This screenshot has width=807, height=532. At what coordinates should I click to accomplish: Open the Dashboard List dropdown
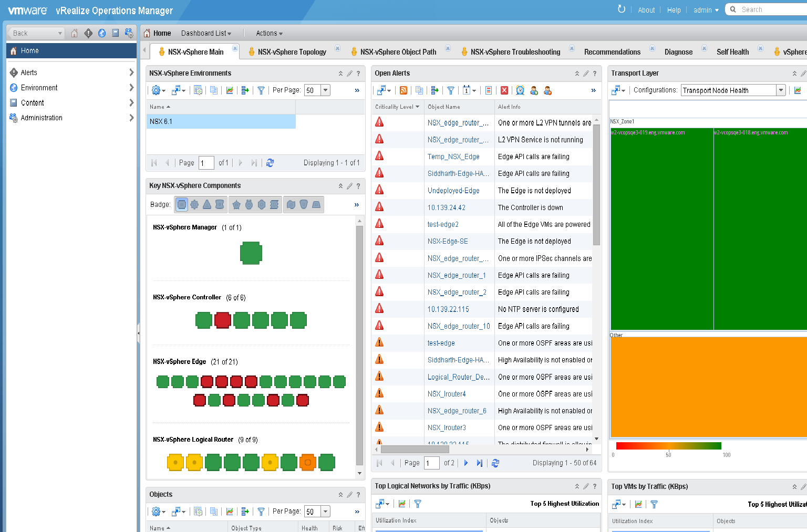coord(206,33)
